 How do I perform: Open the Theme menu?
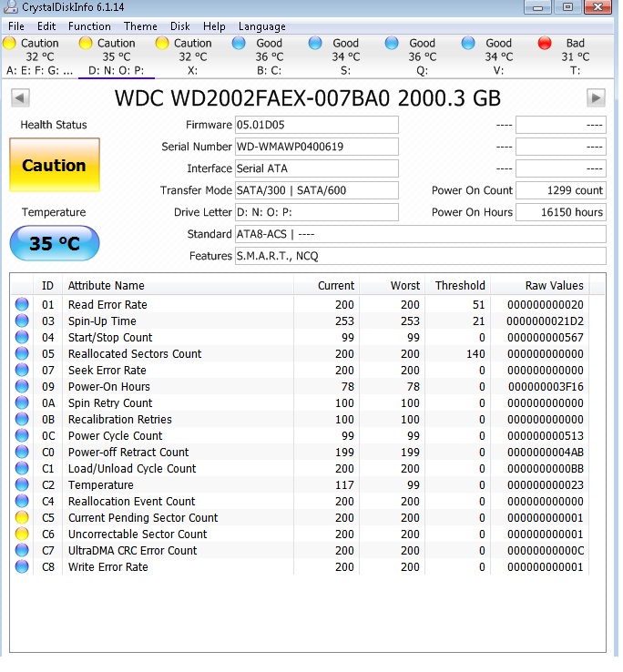pyautogui.click(x=140, y=26)
